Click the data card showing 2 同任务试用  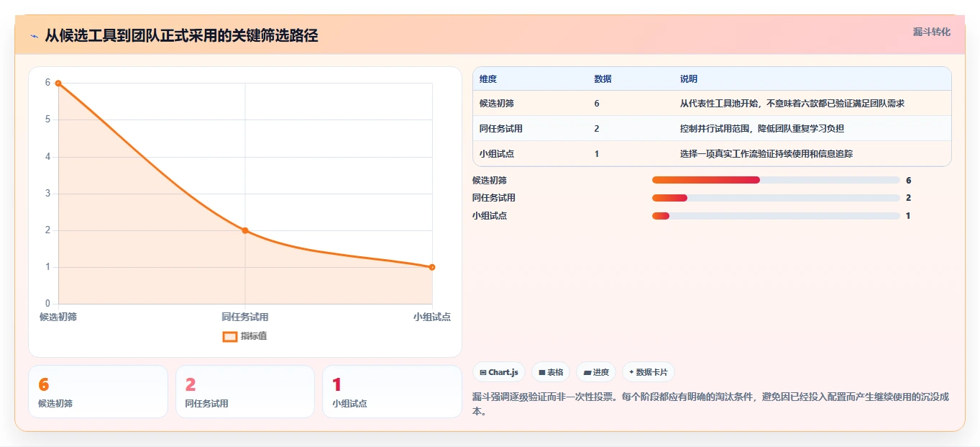tap(245, 392)
